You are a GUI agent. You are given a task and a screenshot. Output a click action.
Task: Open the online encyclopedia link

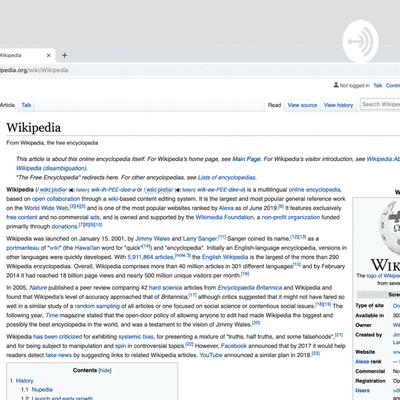pyautogui.click(x=314, y=190)
